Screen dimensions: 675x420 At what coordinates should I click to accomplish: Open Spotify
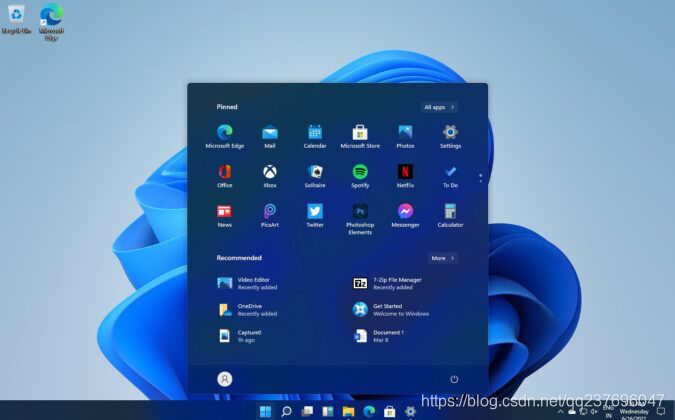360,176
